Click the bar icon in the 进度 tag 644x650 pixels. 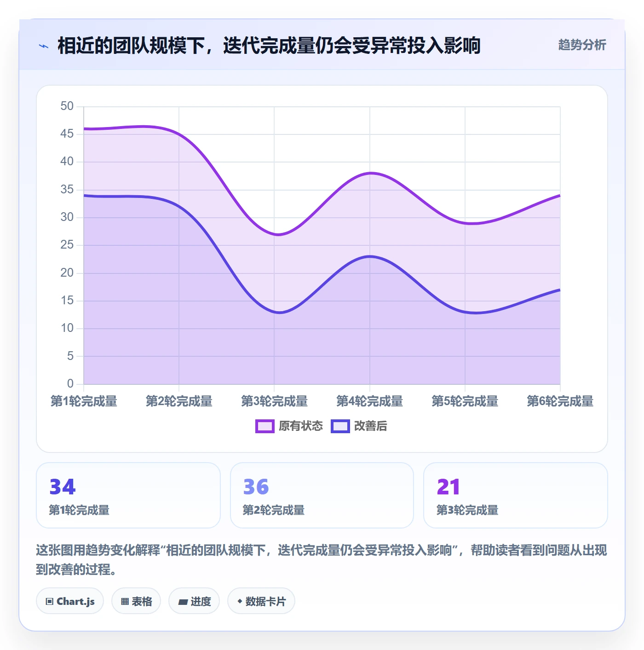click(x=183, y=602)
